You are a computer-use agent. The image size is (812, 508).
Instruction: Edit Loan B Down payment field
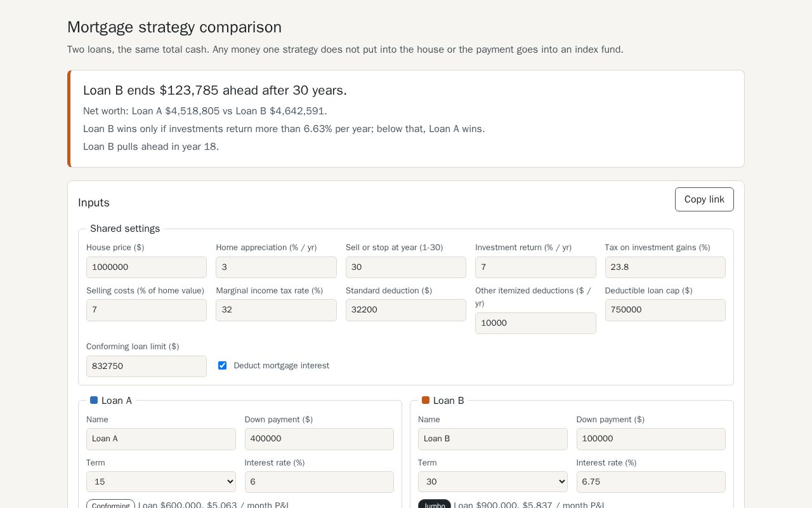coord(651,439)
